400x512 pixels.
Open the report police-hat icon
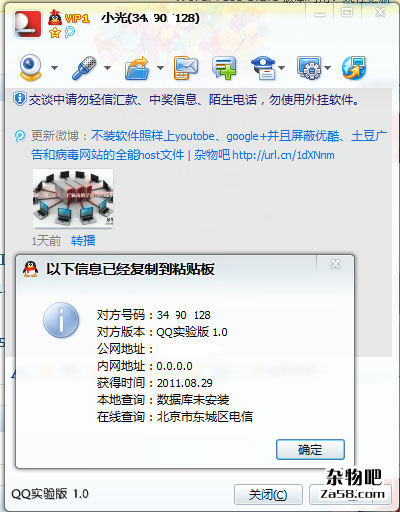click(263, 68)
